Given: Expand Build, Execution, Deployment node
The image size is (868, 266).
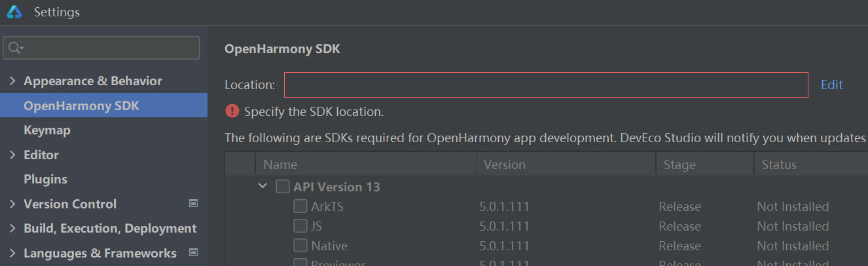Looking at the screenshot, I should [x=12, y=229].
